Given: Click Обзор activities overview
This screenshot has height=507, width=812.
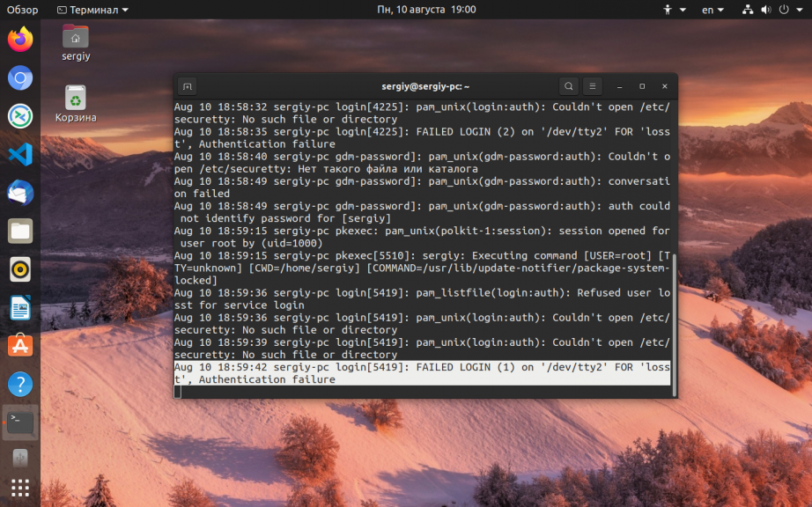Looking at the screenshot, I should click(x=22, y=10).
